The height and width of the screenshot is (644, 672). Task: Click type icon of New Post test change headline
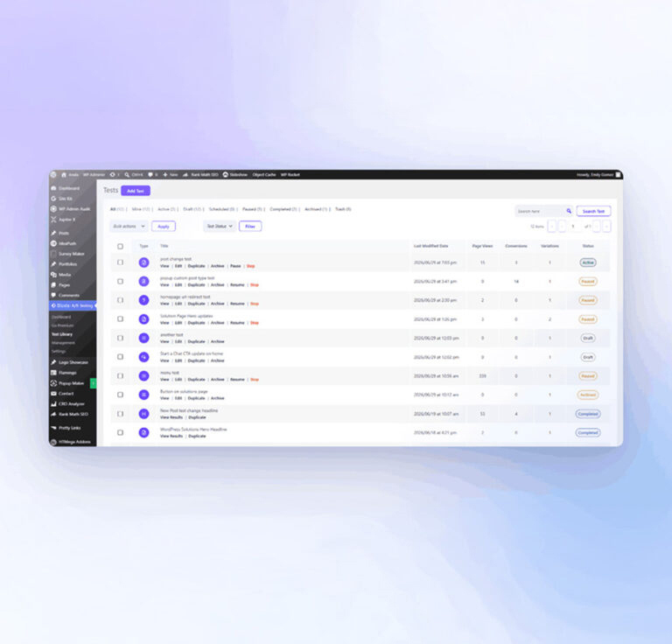pyautogui.click(x=144, y=414)
